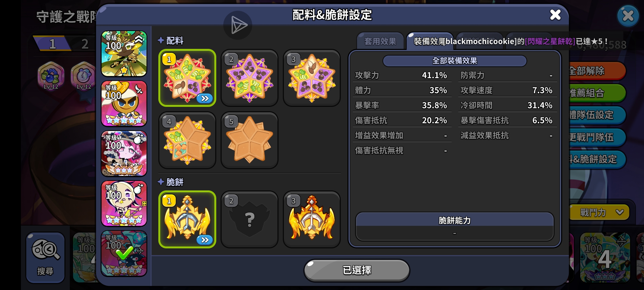Open empty topping slot 5
The width and height of the screenshot is (644, 290).
click(x=250, y=140)
